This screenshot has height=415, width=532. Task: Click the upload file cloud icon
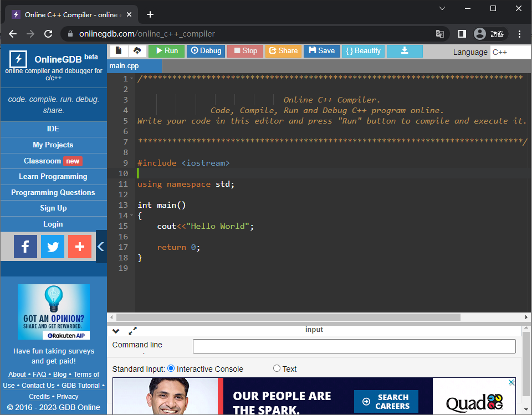click(137, 51)
